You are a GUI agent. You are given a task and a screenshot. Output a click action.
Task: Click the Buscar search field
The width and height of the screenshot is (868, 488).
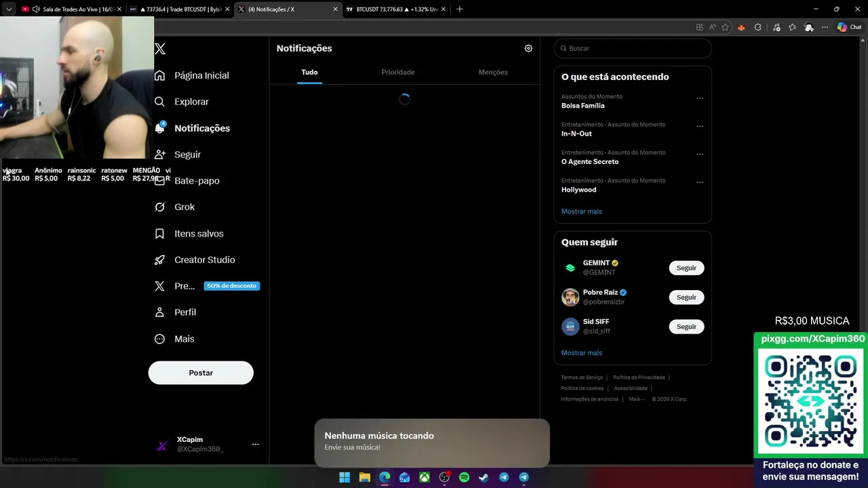point(633,48)
